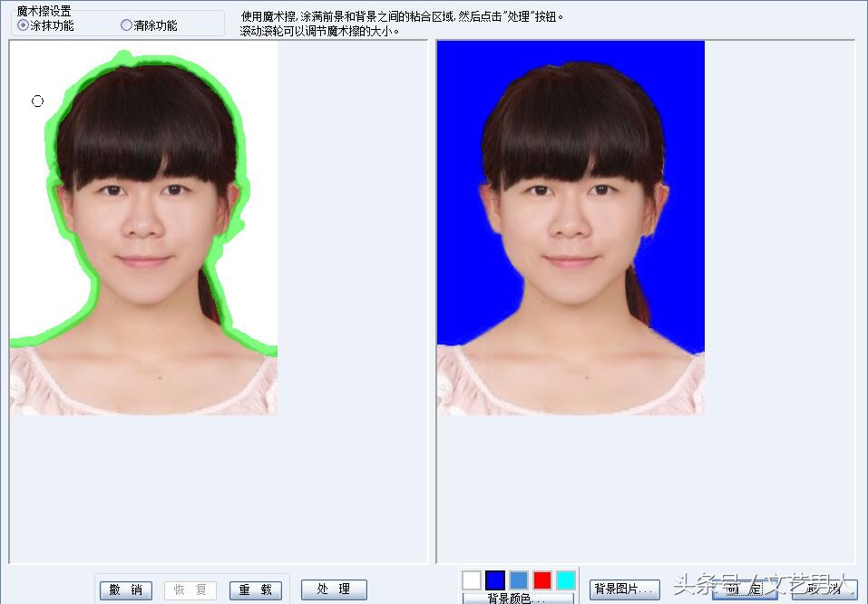Click the 处理 process button

pyautogui.click(x=334, y=589)
